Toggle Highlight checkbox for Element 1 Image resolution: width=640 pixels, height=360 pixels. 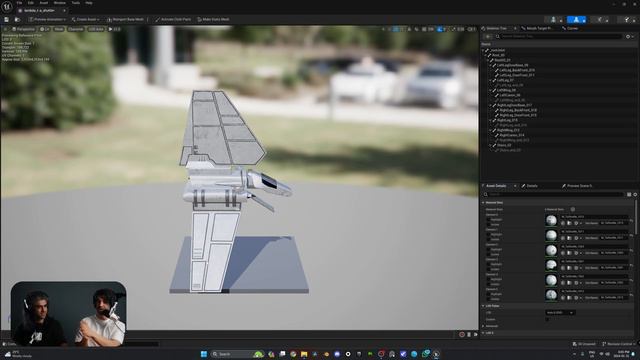[489, 235]
